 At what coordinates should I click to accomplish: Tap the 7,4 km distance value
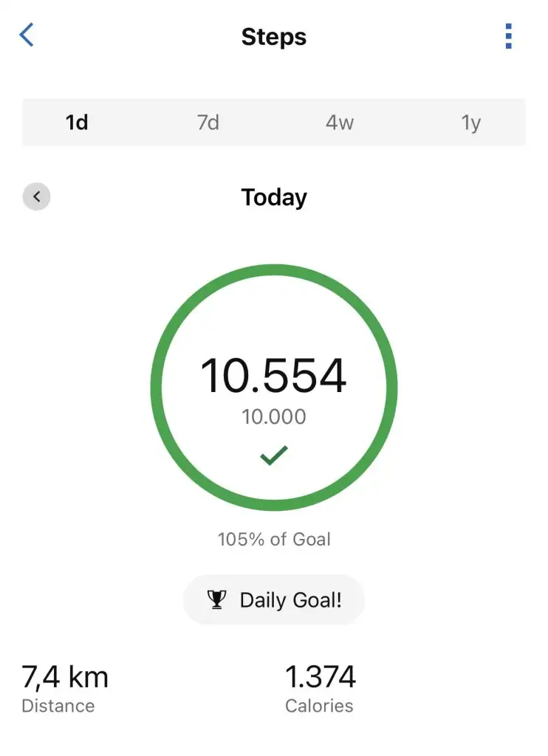[65, 676]
